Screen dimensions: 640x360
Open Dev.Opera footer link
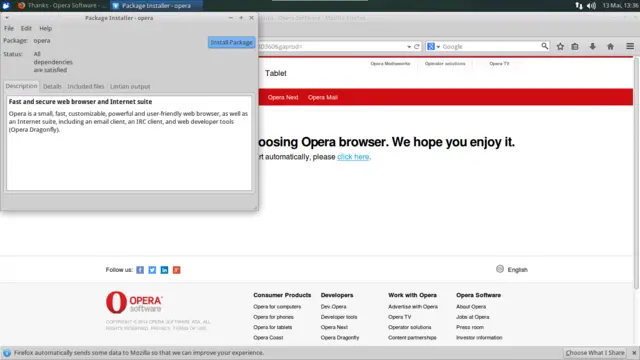point(333,307)
